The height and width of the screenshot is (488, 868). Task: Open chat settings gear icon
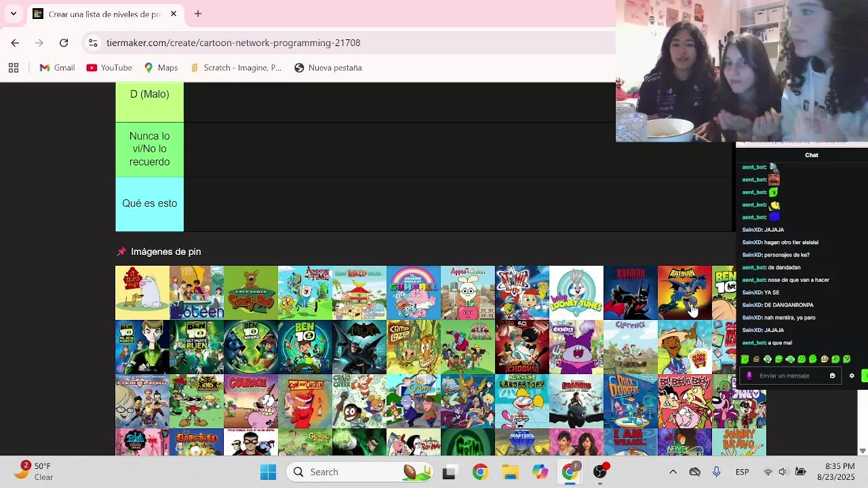coord(852,375)
